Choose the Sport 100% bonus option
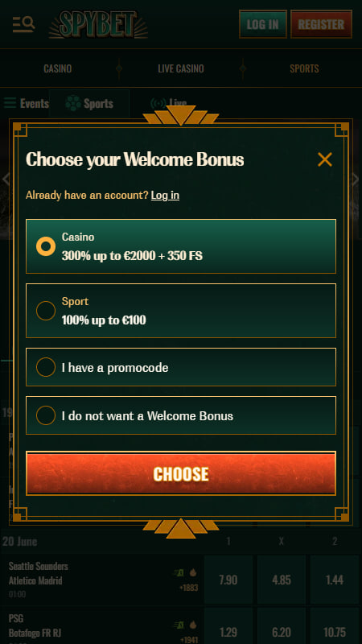The image size is (362, 644). [x=181, y=311]
